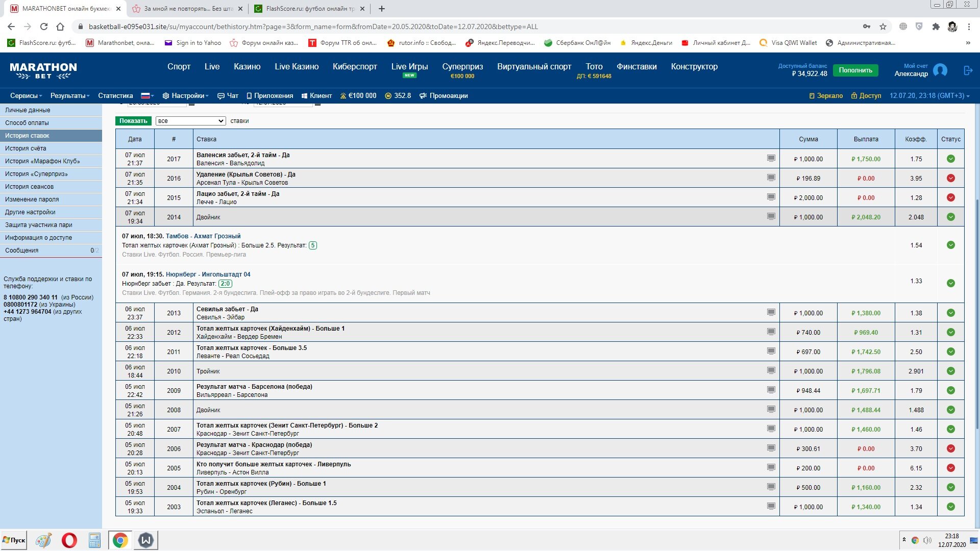Go to the Киберспорт section
Image resolution: width=980 pixels, height=551 pixels.
point(355,66)
